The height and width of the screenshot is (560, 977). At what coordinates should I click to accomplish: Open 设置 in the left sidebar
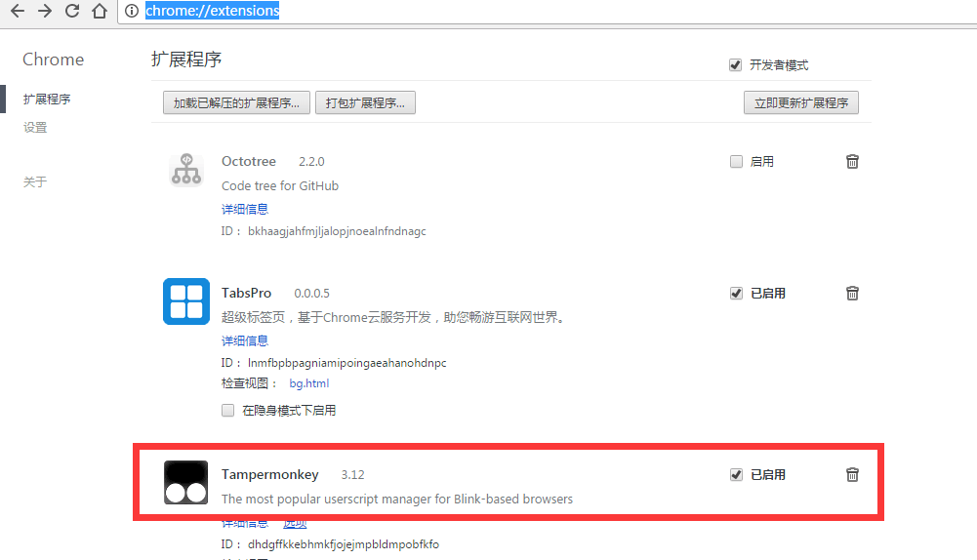35,127
